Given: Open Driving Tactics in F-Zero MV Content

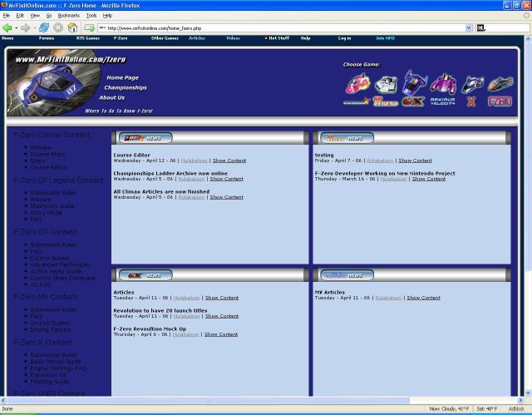Looking at the screenshot, I should tap(51, 329).
